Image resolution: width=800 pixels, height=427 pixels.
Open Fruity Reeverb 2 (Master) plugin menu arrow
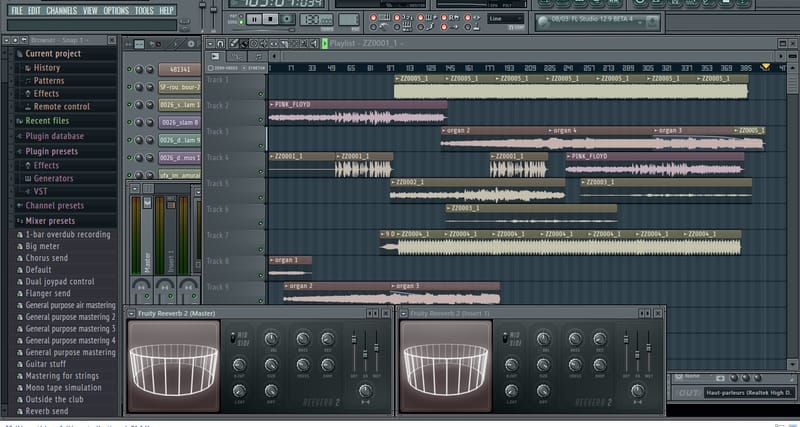132,313
